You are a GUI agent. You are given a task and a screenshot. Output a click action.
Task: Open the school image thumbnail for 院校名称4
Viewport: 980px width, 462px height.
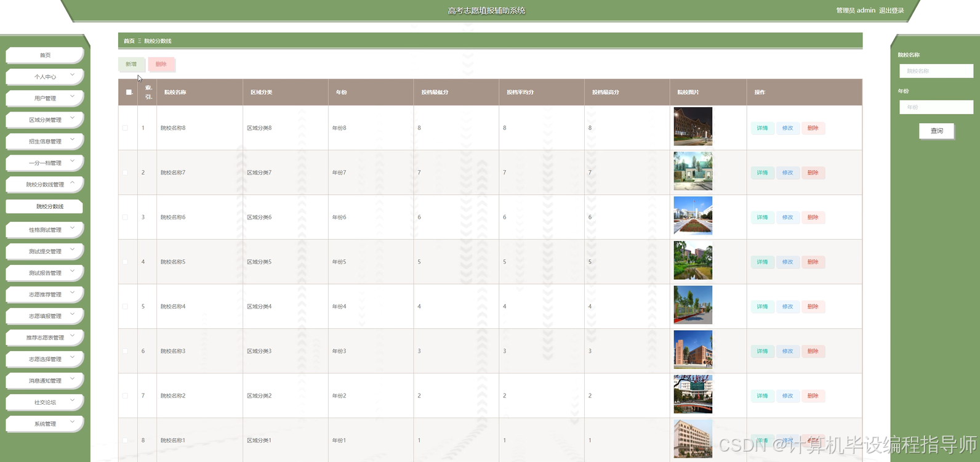693,305
